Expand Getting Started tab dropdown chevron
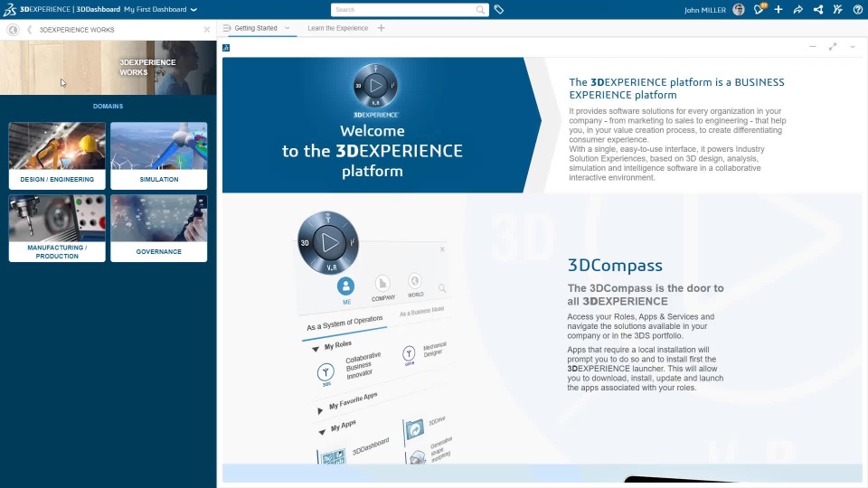The height and width of the screenshot is (488, 868). pos(288,28)
